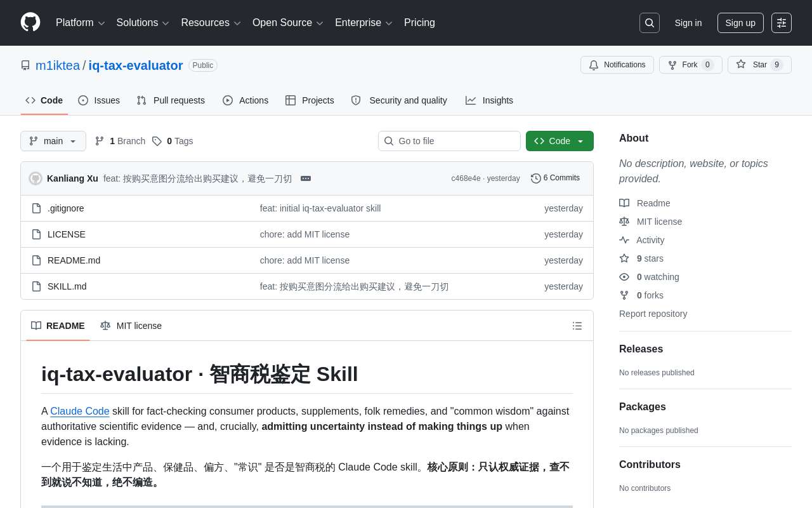Click the commit history clock icon
This screenshot has height=508, width=812.
click(535, 178)
